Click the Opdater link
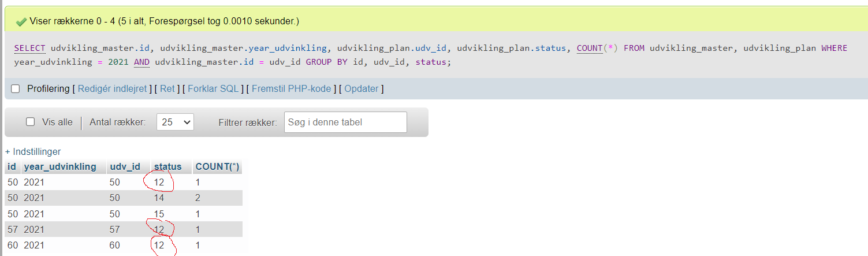Image resolution: width=868 pixels, height=256 pixels. (362, 89)
